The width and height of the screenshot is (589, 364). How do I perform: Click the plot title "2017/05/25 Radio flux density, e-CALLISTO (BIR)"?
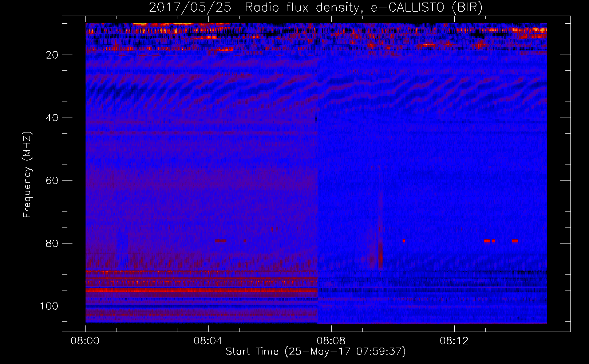point(316,7)
